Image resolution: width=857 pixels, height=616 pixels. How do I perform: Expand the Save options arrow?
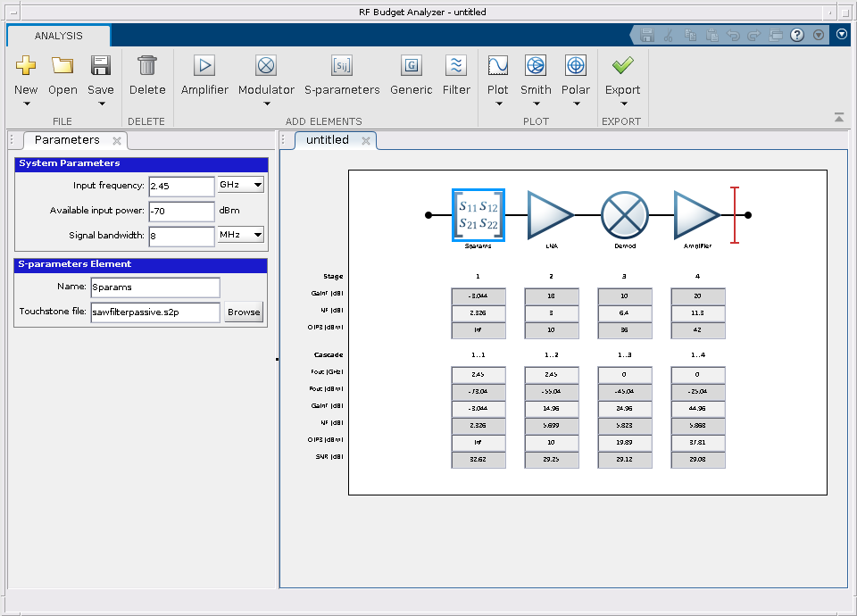click(x=101, y=104)
